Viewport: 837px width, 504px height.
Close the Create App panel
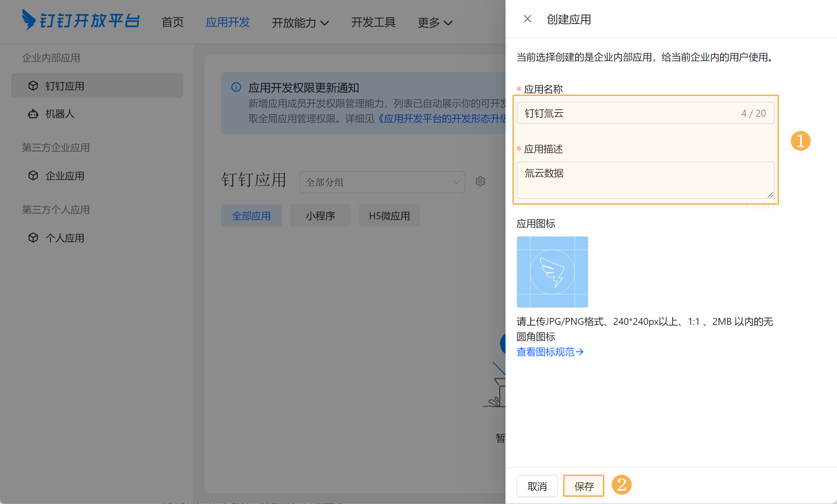click(x=527, y=19)
